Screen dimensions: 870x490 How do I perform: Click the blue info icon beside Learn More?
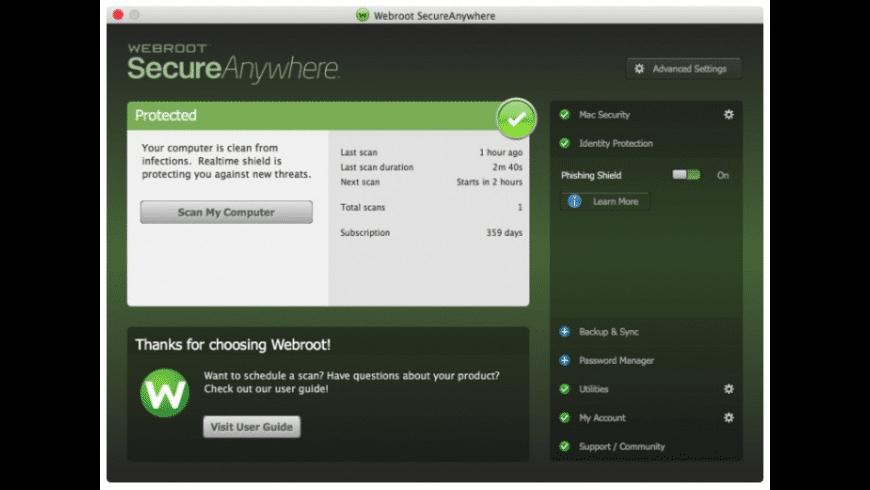tap(574, 201)
